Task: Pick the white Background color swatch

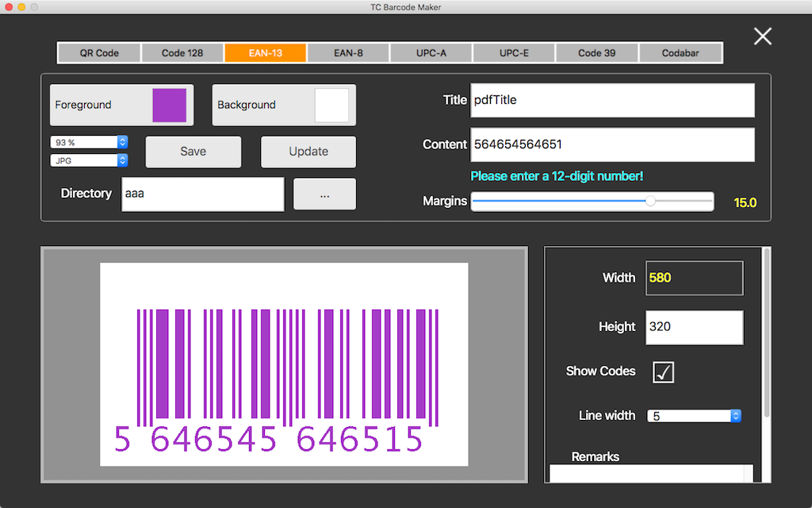Action: (x=331, y=106)
